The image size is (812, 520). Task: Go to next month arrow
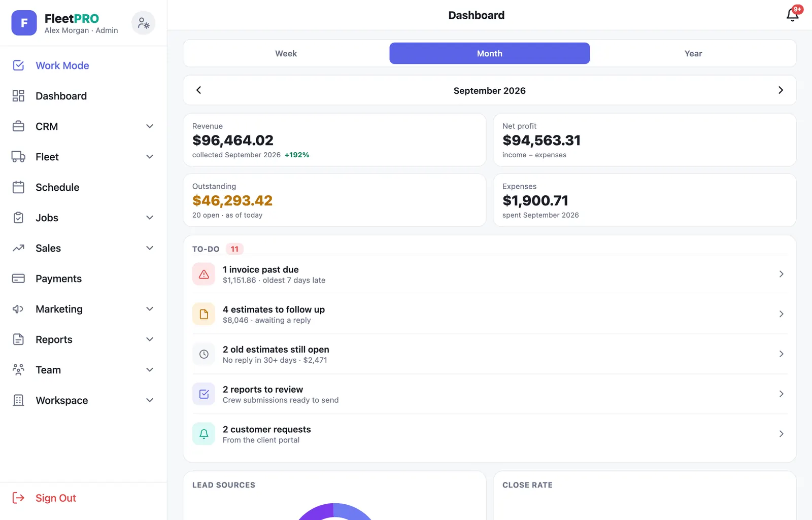pos(781,90)
